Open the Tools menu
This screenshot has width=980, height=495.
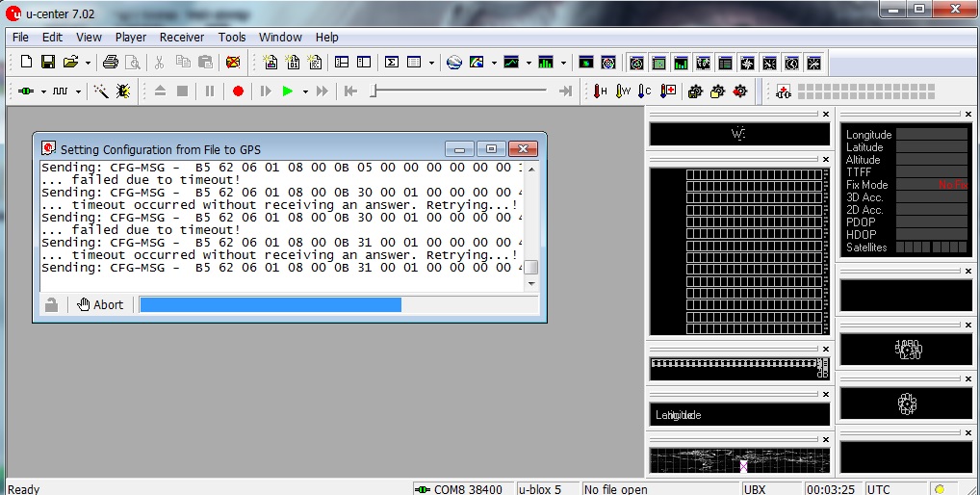232,38
